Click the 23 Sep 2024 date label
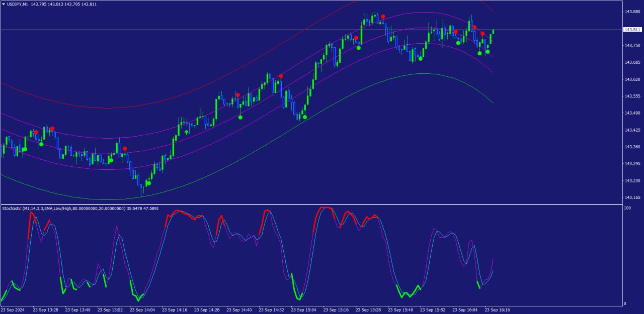 click(x=13, y=310)
